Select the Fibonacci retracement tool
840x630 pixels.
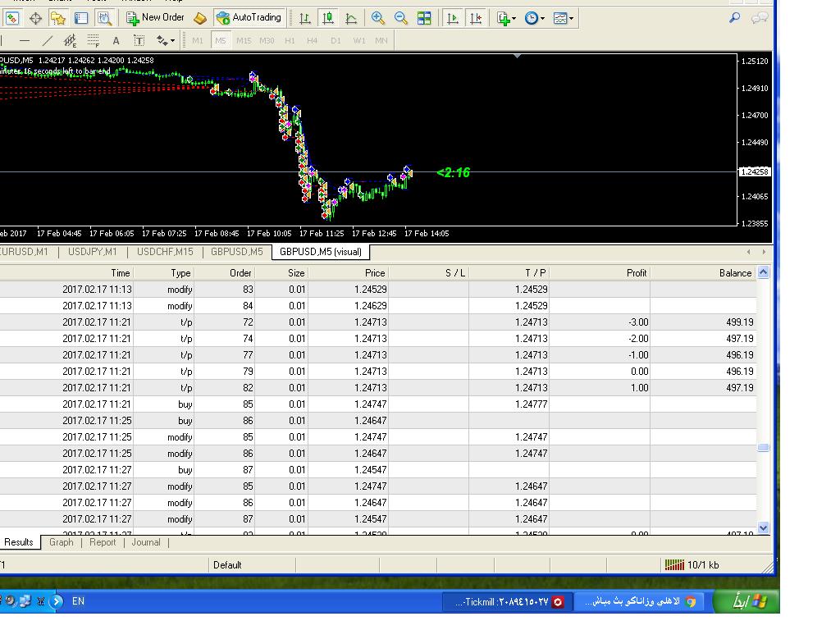coord(94,40)
